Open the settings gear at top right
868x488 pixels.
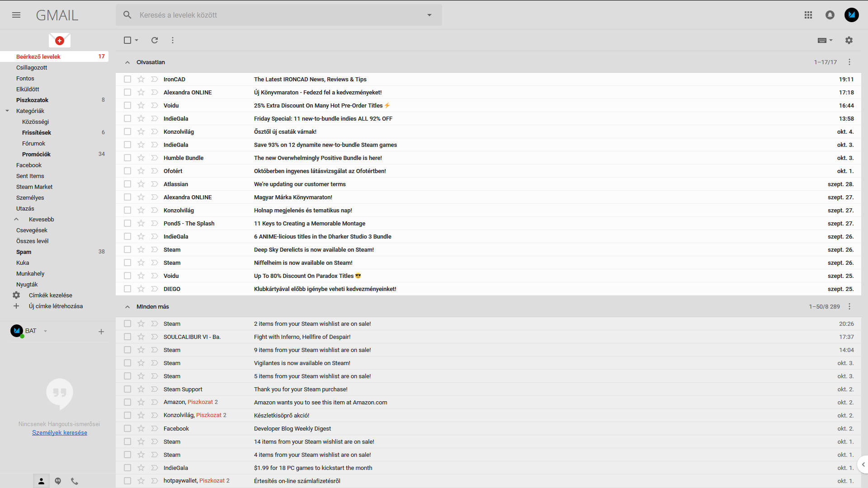[849, 40]
